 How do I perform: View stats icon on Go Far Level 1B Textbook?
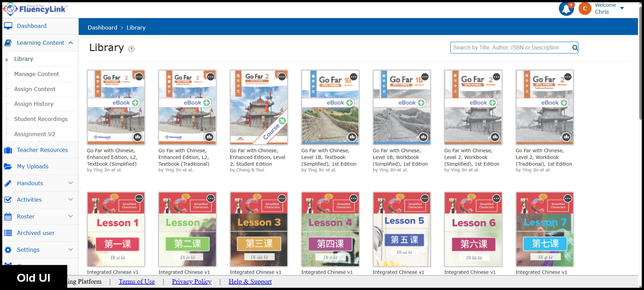[352, 137]
